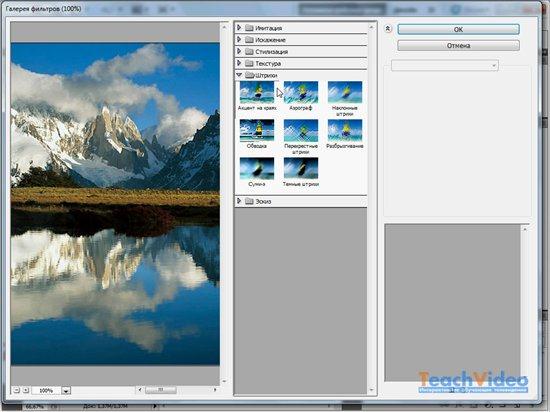Click the Имитация folder label
This screenshot has height=412, width=550.
point(268,28)
